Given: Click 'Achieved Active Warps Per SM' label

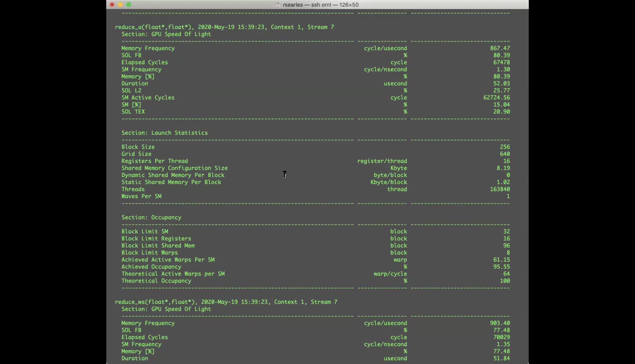Looking at the screenshot, I should pos(168,260).
